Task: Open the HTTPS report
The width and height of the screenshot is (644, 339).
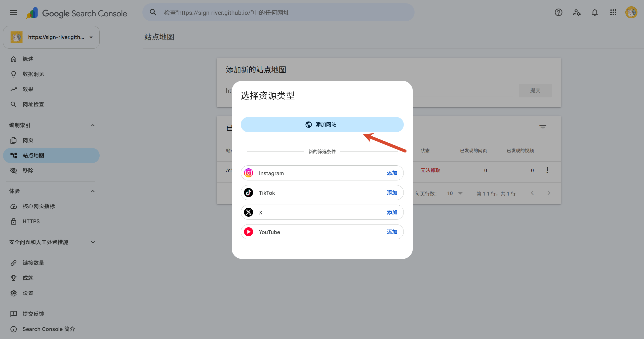Action: (51, 221)
